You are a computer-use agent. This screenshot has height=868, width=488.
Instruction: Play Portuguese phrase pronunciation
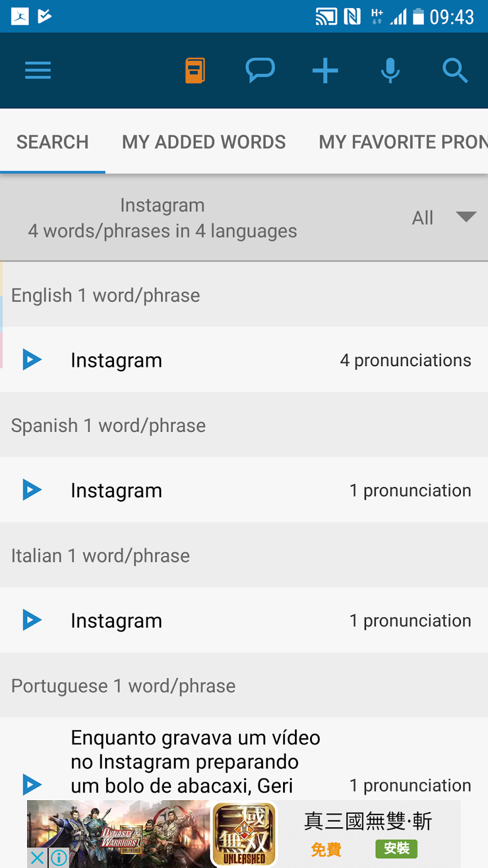pos(32,784)
